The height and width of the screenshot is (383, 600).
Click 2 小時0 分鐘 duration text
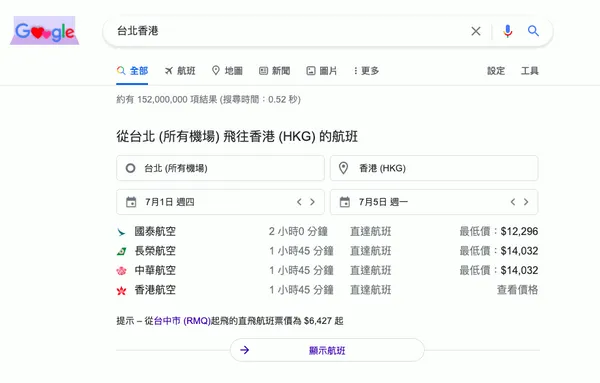pyautogui.click(x=298, y=231)
